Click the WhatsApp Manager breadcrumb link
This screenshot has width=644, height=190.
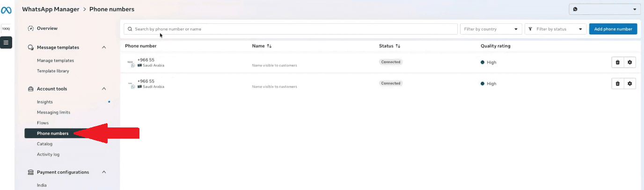(x=51, y=9)
